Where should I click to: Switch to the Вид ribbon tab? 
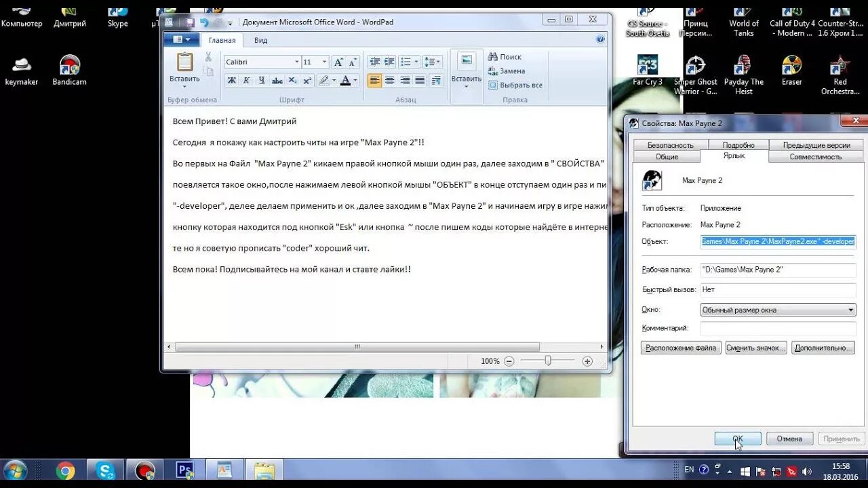260,41
